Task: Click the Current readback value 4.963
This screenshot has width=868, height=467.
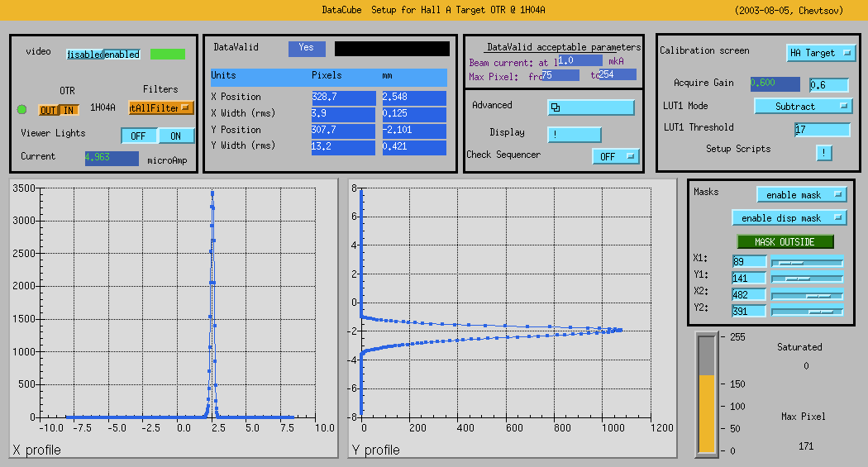Action: [x=112, y=158]
